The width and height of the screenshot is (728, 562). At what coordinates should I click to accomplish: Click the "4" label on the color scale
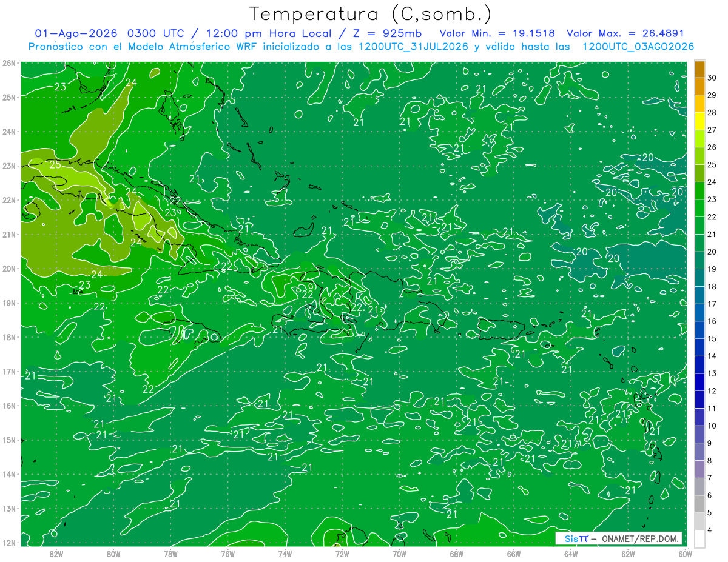710,530
